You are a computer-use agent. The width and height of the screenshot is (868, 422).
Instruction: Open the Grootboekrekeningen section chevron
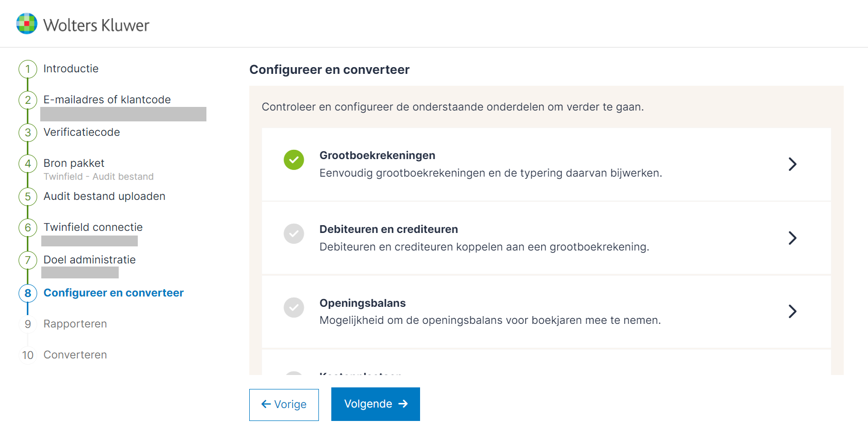click(x=793, y=164)
